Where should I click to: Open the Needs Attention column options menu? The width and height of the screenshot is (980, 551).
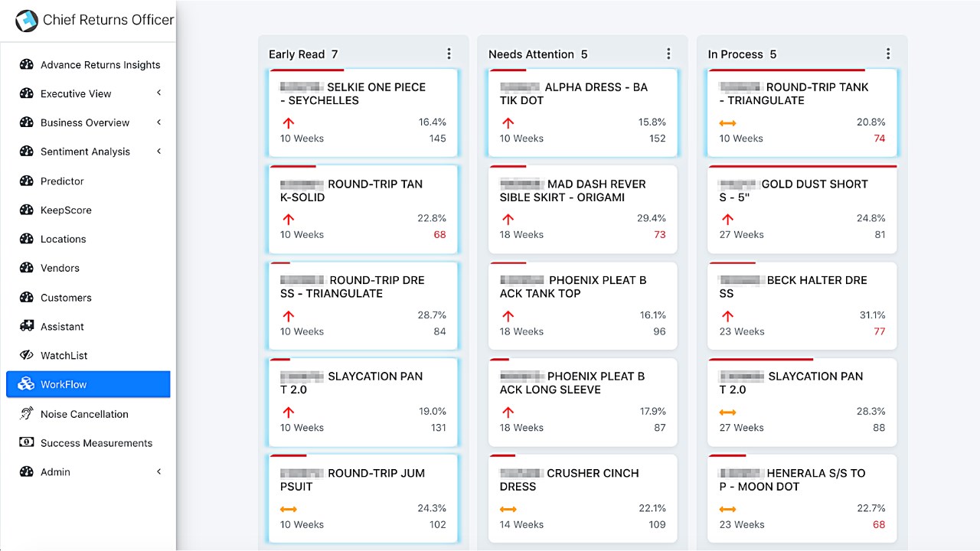coord(668,54)
